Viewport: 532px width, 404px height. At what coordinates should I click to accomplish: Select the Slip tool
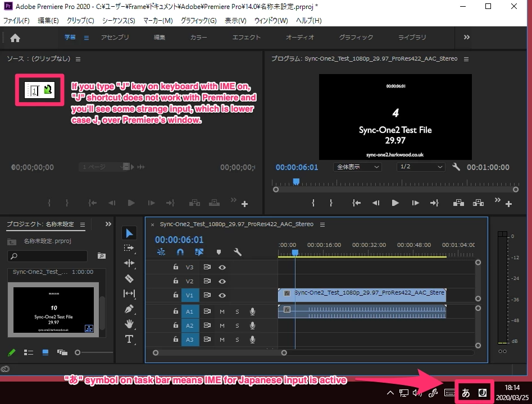tap(129, 293)
